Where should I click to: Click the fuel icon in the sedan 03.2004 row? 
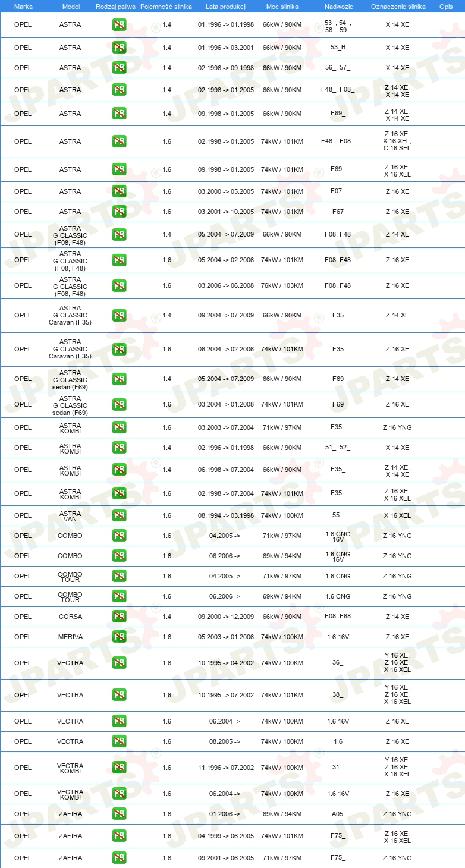click(x=120, y=404)
